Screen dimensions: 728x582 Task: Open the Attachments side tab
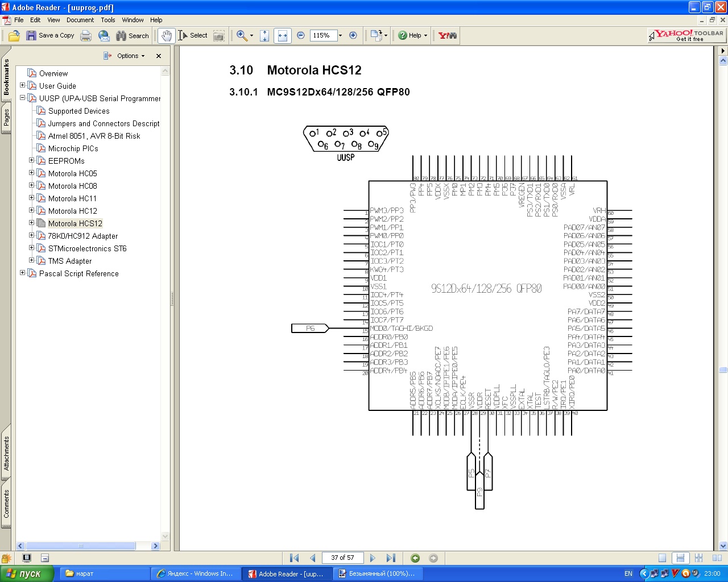[x=6, y=454]
